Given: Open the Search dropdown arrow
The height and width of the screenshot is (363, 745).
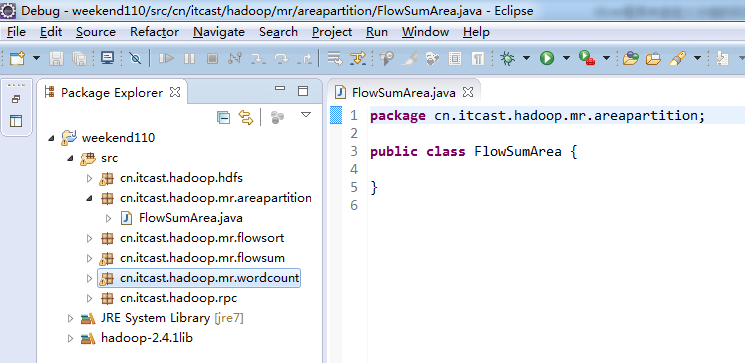Looking at the screenshot, I should click(697, 58).
